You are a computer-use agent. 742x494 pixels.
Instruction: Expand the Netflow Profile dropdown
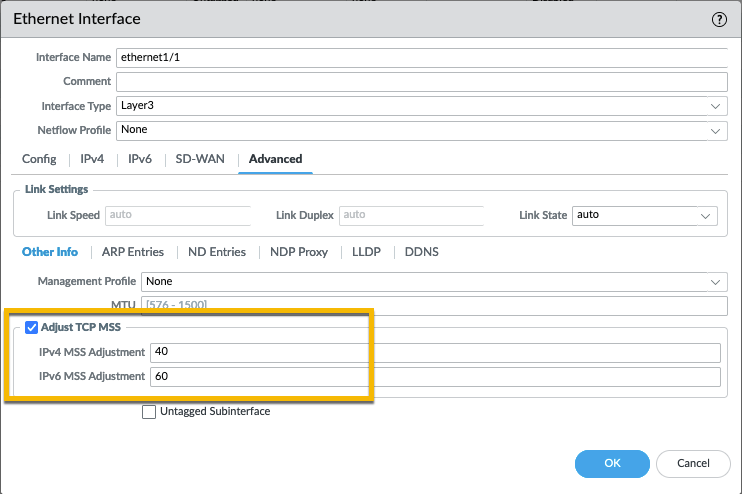(421, 130)
